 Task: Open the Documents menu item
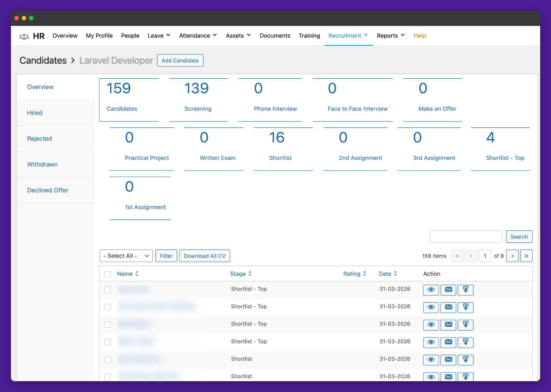coord(275,36)
